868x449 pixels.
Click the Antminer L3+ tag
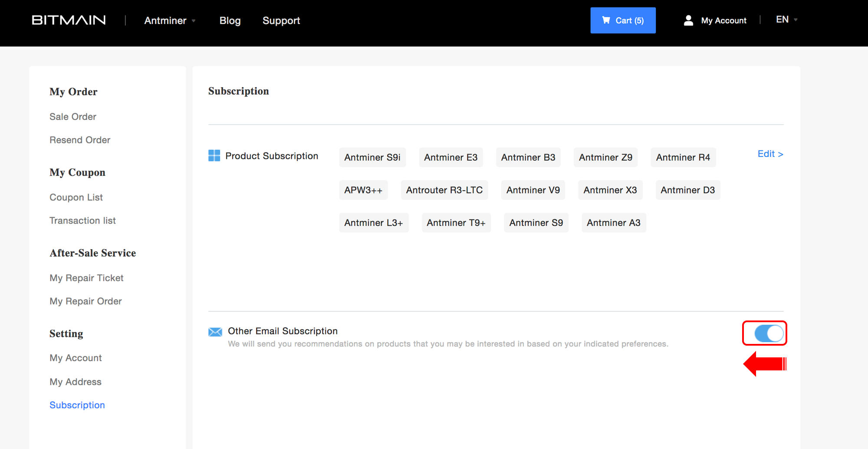(374, 222)
